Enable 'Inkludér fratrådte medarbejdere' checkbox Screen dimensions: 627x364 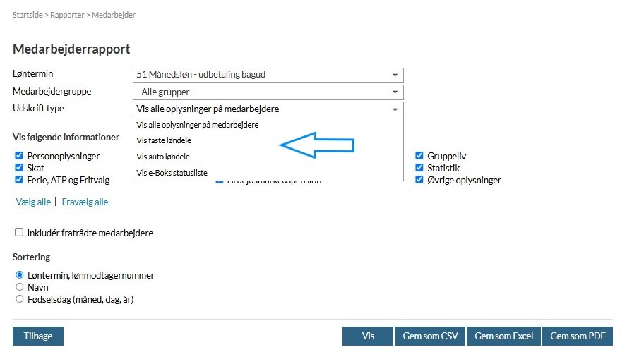[x=20, y=232]
